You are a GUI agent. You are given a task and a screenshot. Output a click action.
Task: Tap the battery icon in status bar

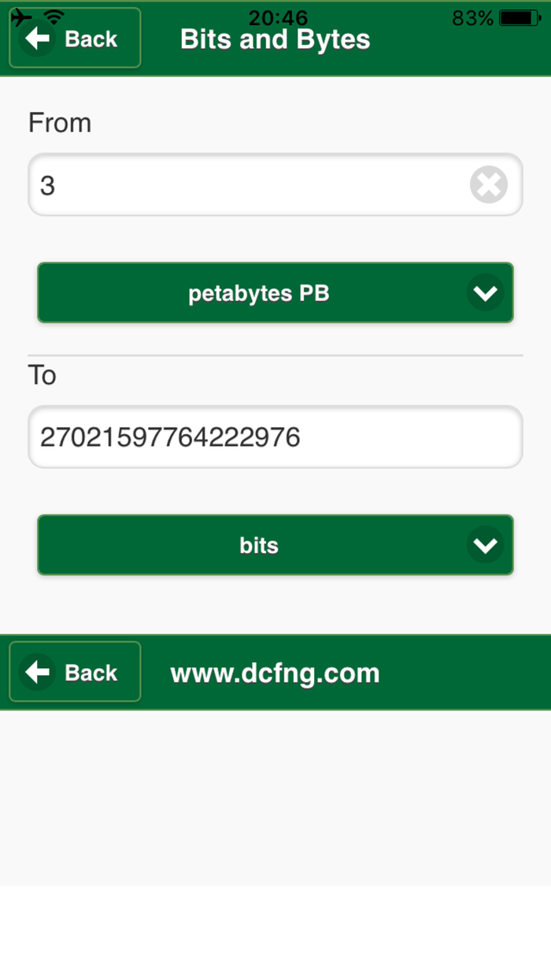[520, 17]
